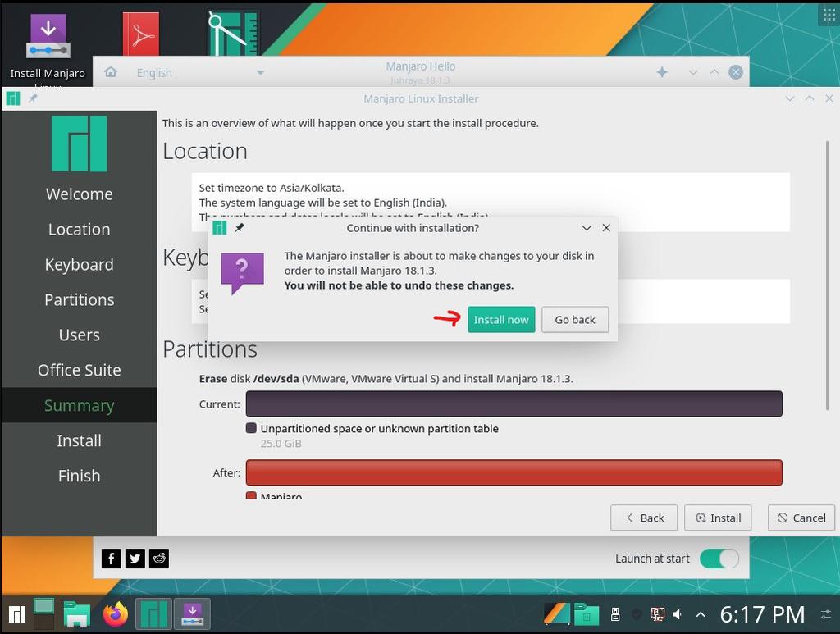Open Install Manjaro Linux desktop icon
Viewport: 840px width, 634px height.
point(48,49)
